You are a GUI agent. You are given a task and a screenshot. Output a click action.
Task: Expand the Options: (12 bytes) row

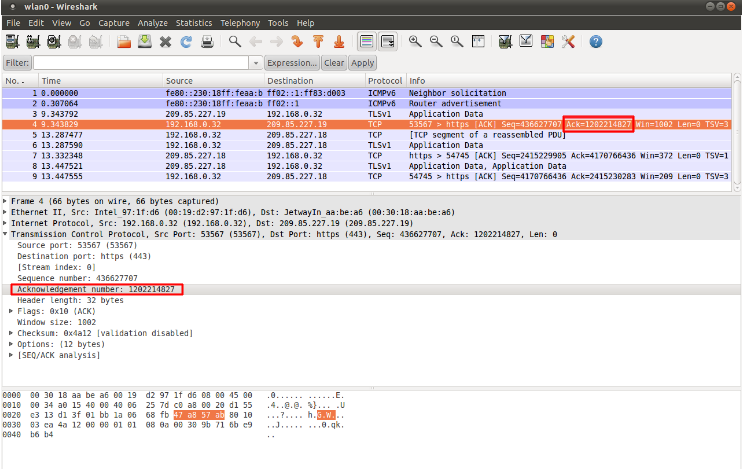tap(12, 343)
